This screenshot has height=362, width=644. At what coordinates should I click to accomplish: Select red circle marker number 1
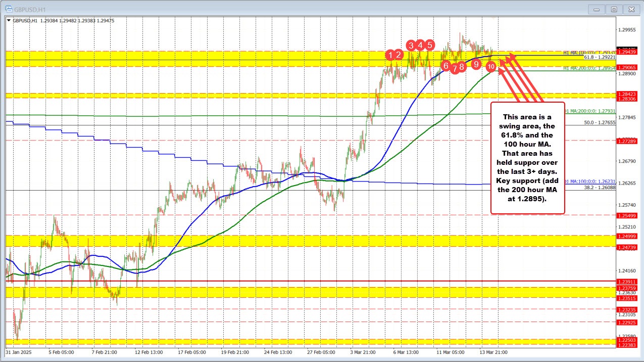[391, 55]
